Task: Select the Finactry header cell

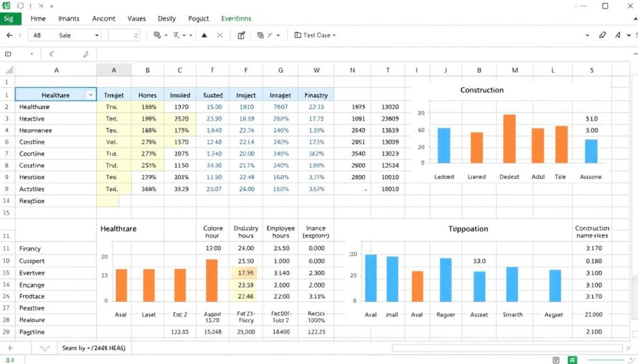Action: [316, 95]
